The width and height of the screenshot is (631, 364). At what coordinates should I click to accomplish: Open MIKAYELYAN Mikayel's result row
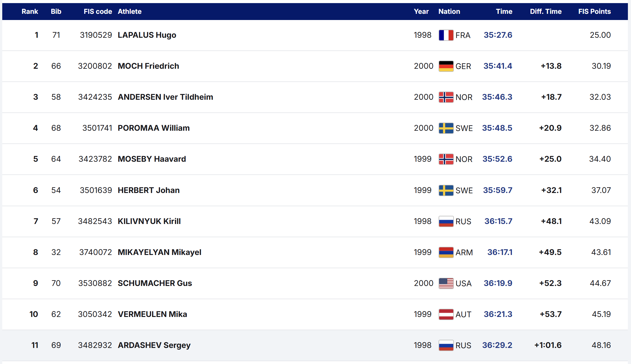[x=159, y=252]
